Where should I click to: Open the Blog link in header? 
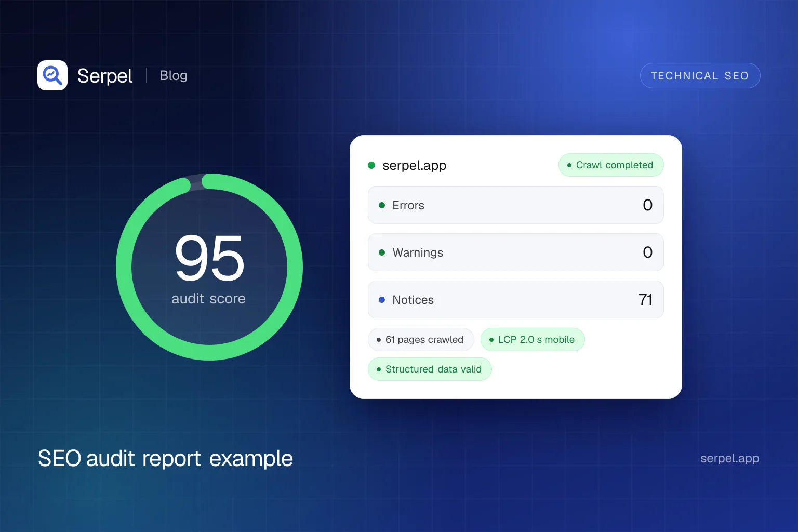tap(174, 75)
